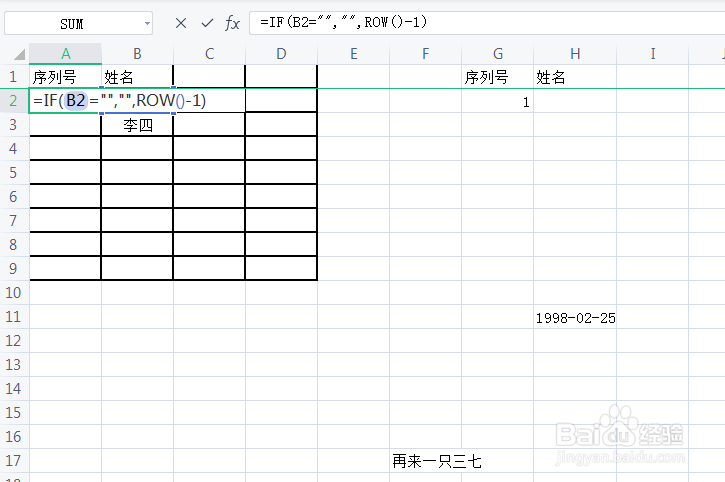The width and height of the screenshot is (725, 482).
Task: Select row 9 header
Action: (13, 268)
